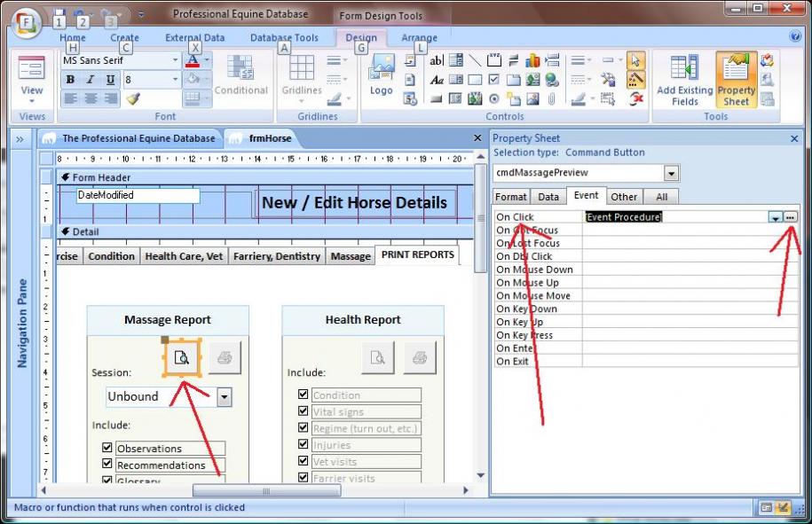
Task: Click the Format Painter brush icon
Action: [x=134, y=98]
